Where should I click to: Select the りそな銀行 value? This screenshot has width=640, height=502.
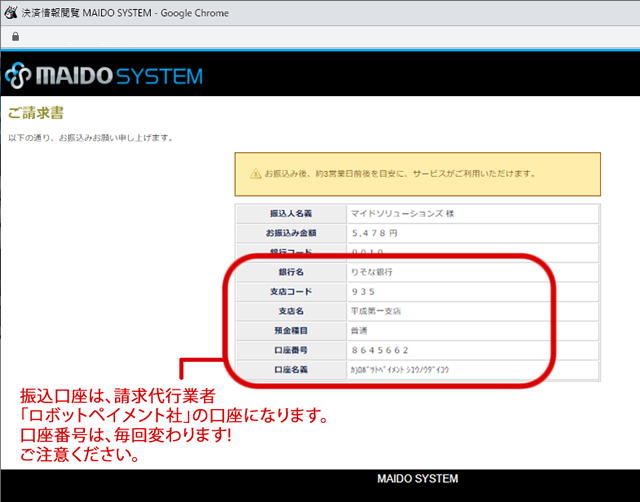[x=372, y=272]
